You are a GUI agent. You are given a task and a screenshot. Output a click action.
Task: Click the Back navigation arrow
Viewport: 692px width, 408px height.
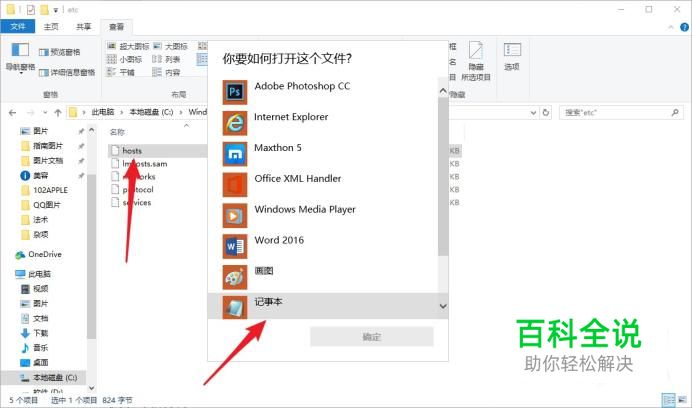point(12,113)
